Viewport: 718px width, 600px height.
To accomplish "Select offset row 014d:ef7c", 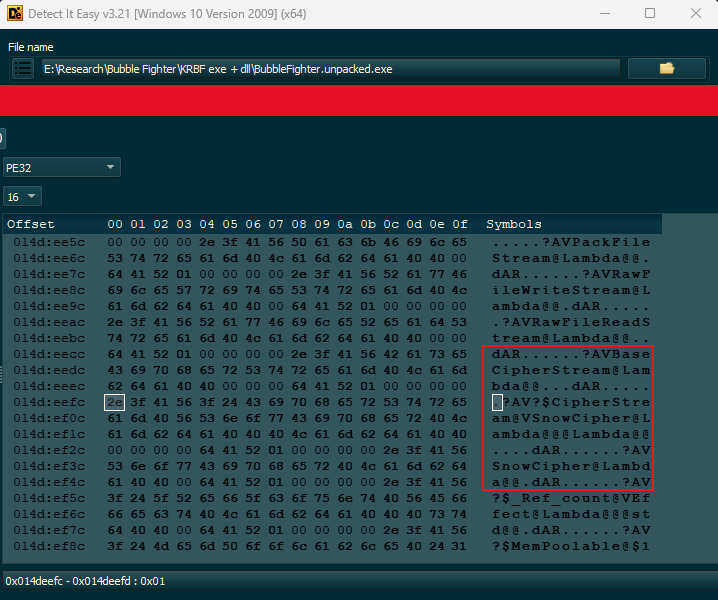I will (49, 530).
